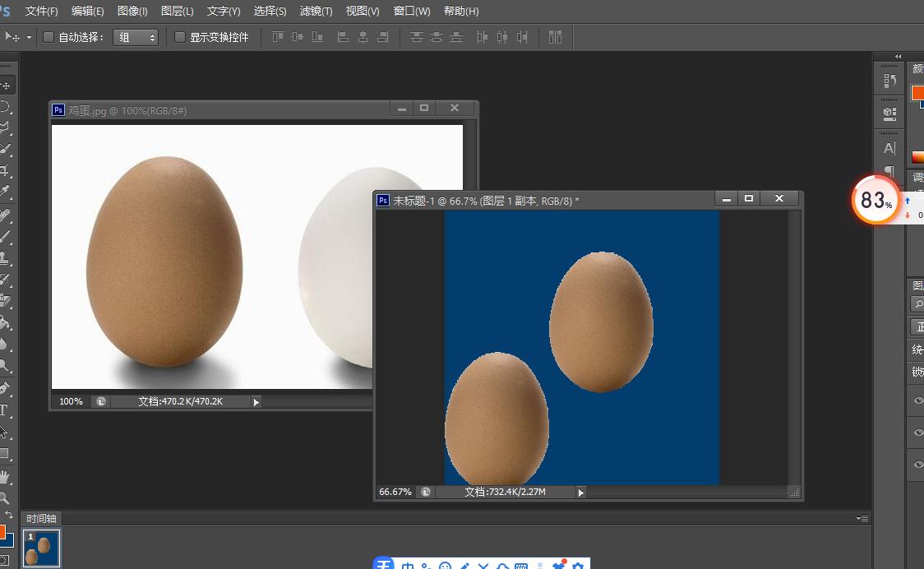Open the History panel icon

(889, 81)
